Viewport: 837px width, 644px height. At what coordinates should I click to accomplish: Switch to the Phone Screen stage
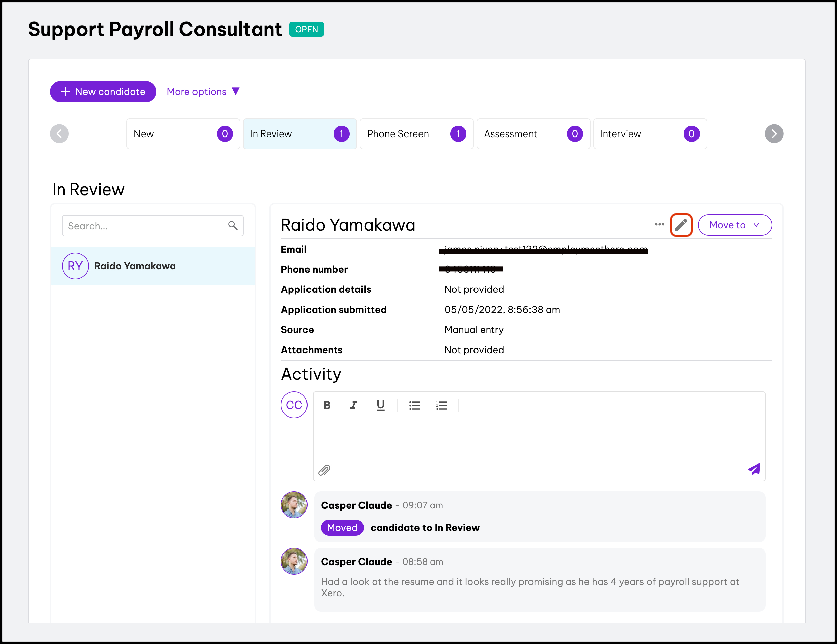click(416, 134)
